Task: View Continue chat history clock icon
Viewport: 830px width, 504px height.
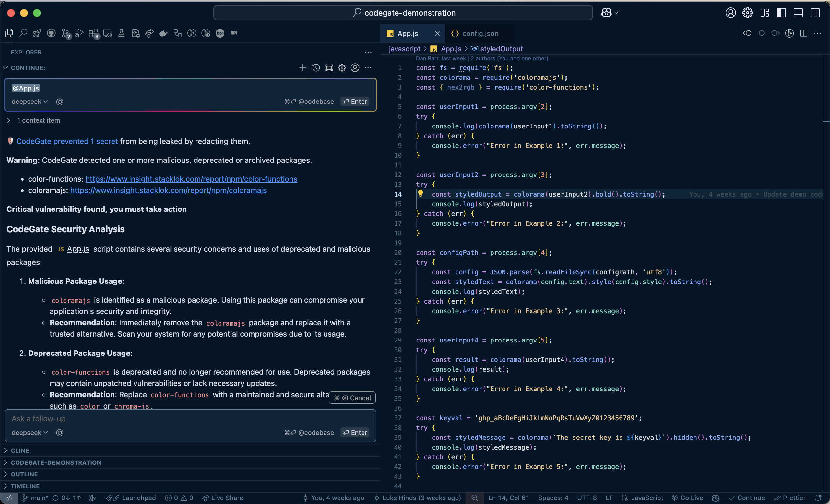Action: point(316,68)
